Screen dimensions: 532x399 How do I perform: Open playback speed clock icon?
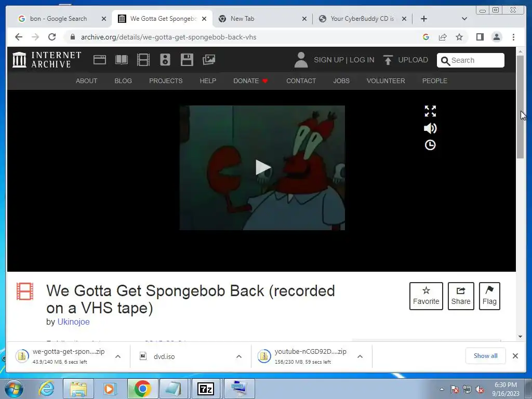430,145
